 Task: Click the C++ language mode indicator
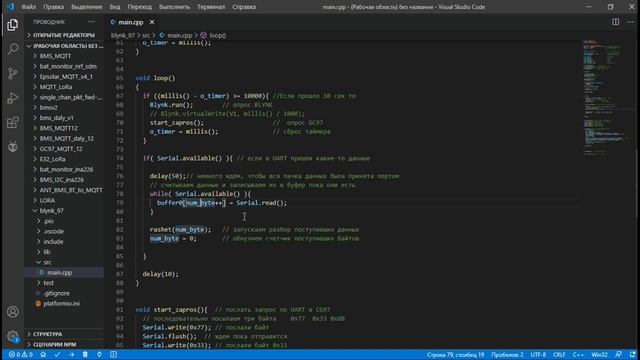[x=578, y=355]
